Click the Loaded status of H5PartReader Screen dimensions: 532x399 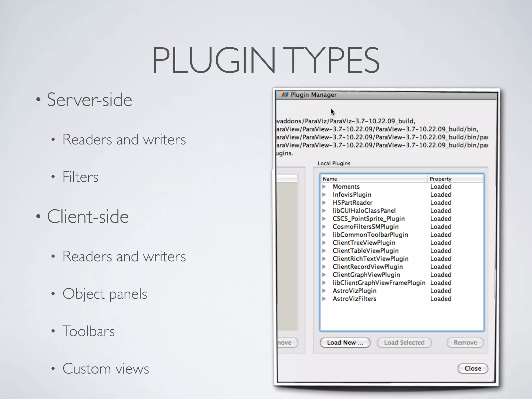coord(441,203)
